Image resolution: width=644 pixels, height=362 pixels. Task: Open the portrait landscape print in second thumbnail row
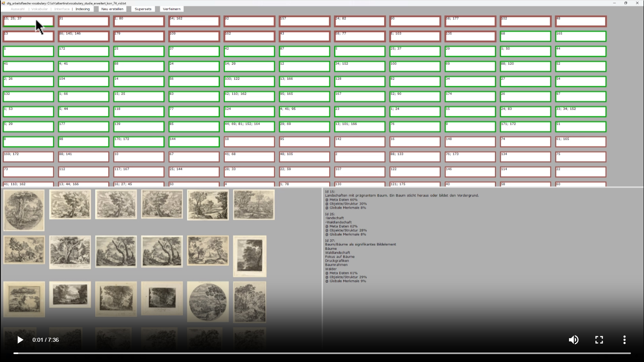click(x=250, y=256)
